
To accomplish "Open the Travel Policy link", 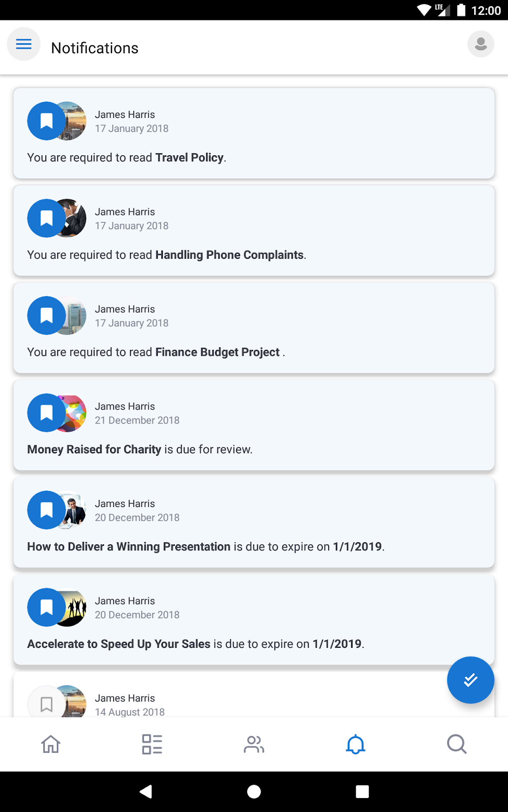I will [x=189, y=158].
